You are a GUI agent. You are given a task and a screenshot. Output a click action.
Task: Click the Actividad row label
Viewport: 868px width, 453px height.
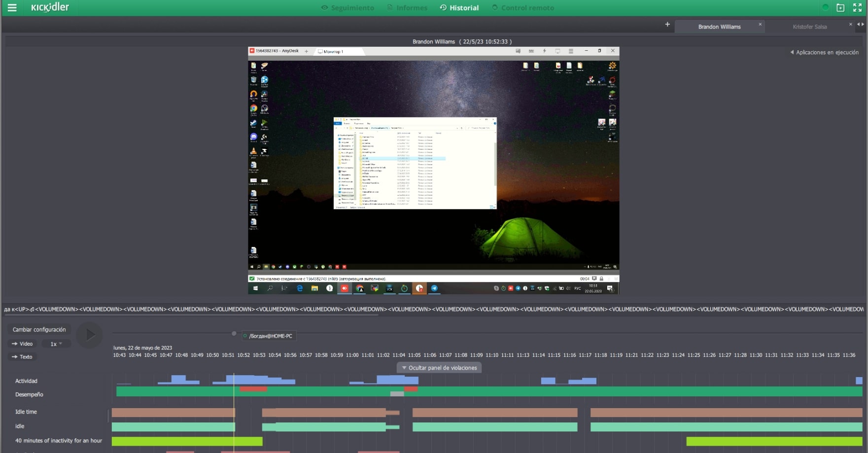click(26, 381)
